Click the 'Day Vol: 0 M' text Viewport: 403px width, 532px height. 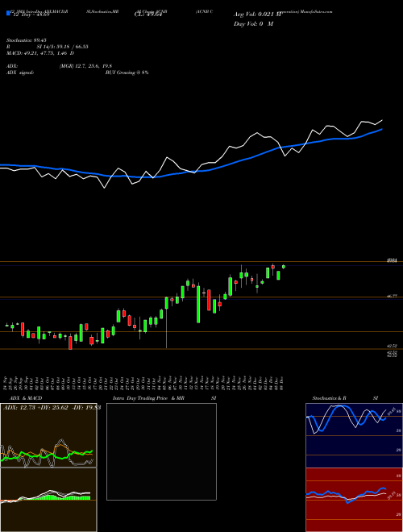(x=253, y=23)
